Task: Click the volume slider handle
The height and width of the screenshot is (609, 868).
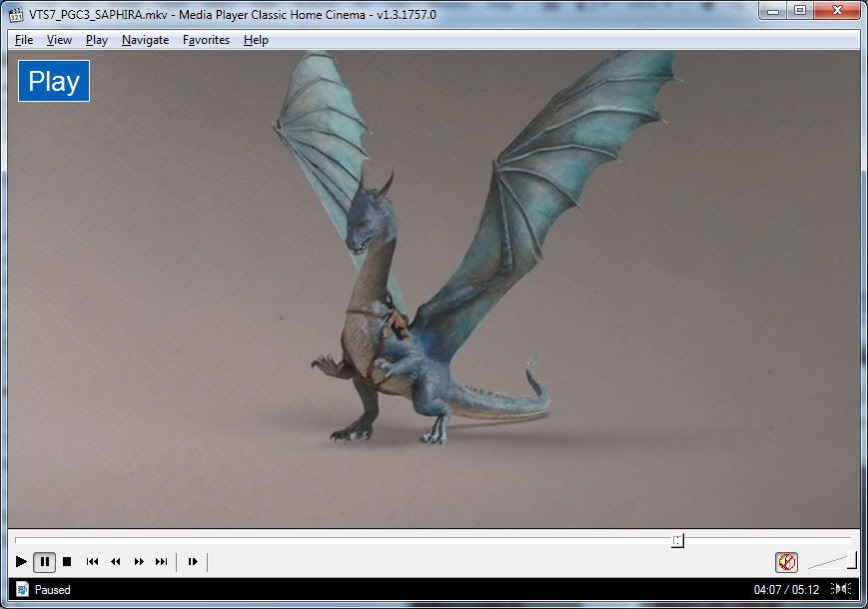Action: pos(852,561)
